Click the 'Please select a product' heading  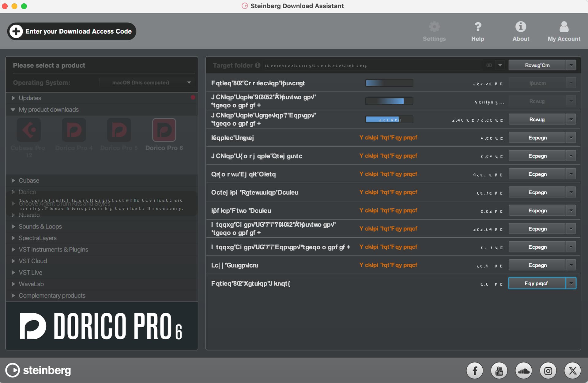tap(49, 65)
